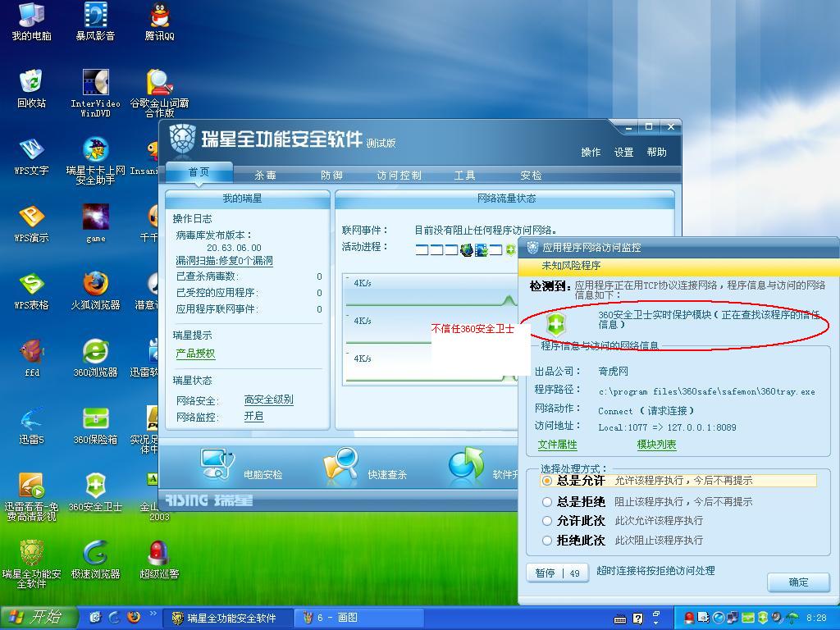Click 确定 button in dialog

[798, 582]
